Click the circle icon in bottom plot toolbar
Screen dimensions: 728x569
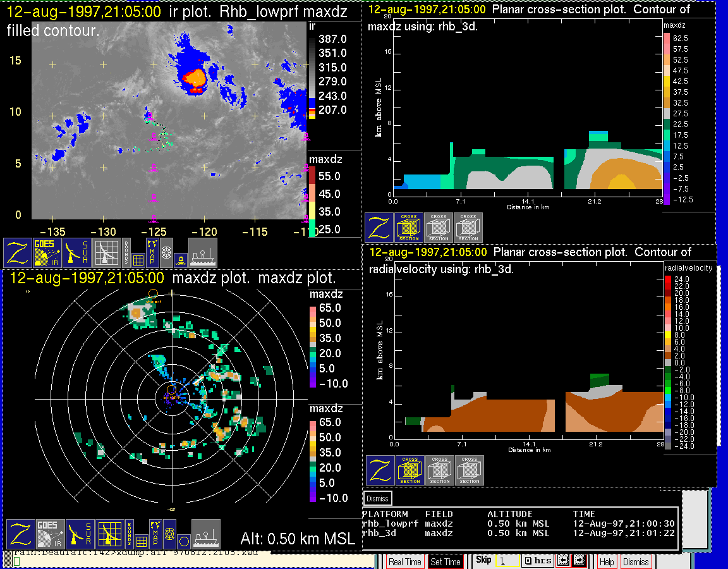183,541
